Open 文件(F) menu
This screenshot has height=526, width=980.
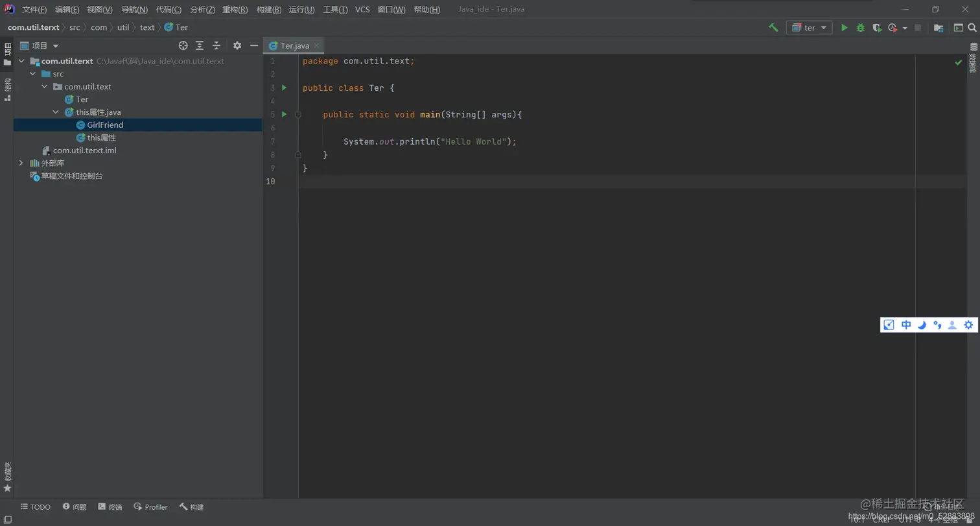coord(34,10)
